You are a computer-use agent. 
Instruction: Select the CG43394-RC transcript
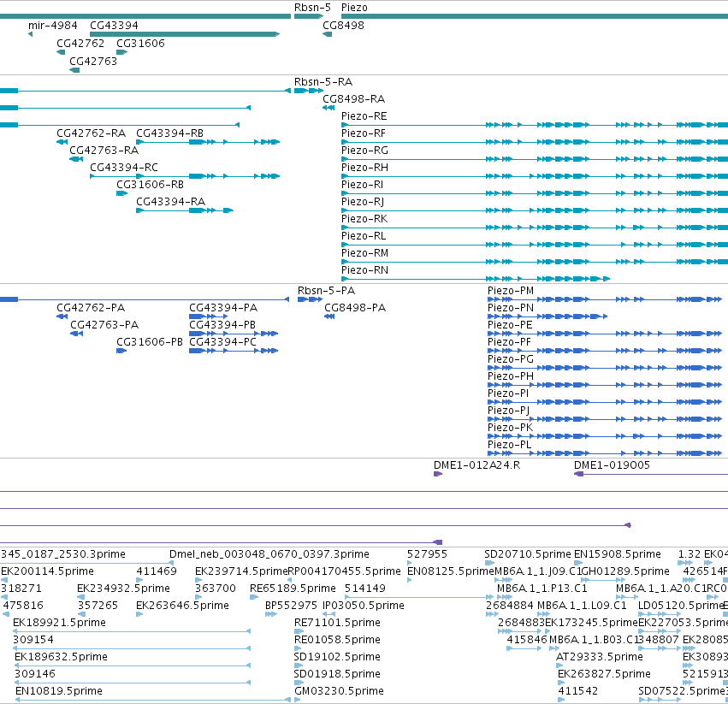point(185,176)
